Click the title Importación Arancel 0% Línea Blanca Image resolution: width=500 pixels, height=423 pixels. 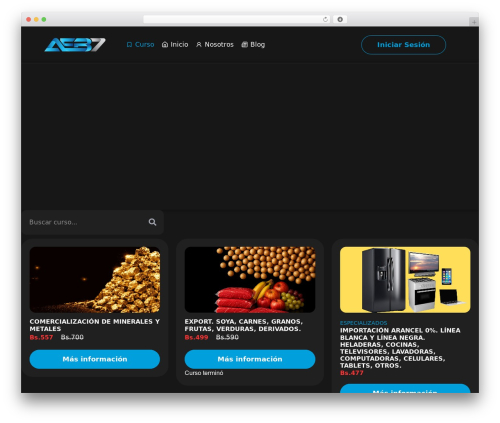tap(400, 348)
